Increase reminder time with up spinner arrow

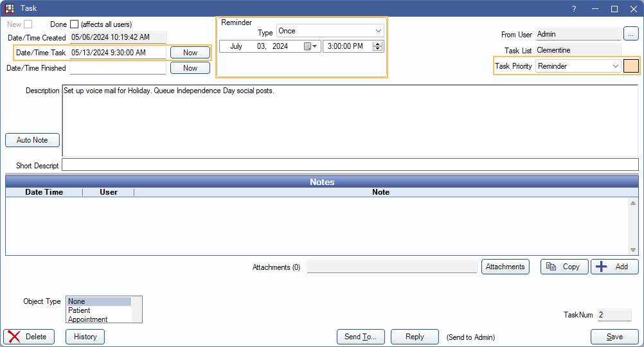coord(378,44)
